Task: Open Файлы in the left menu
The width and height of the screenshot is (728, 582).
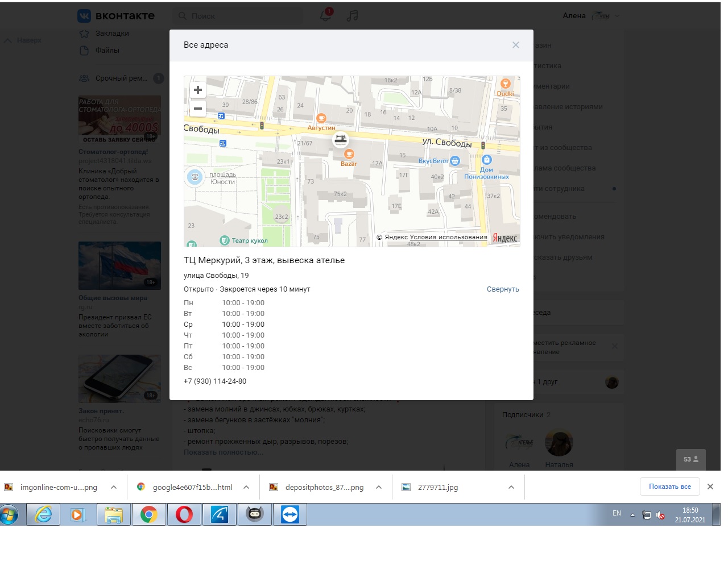Action: [x=107, y=50]
